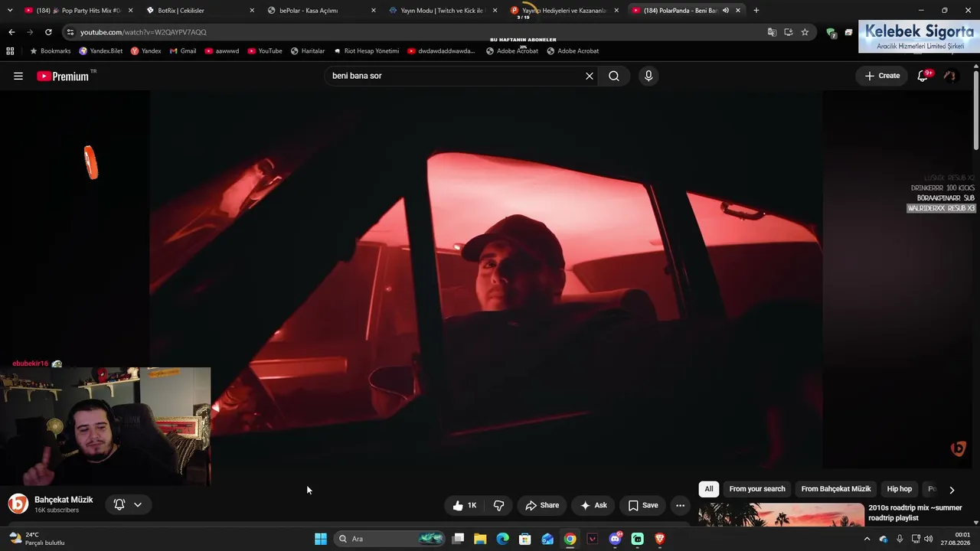Open Riot Hesap Yönetimi bookmark

click(x=367, y=51)
